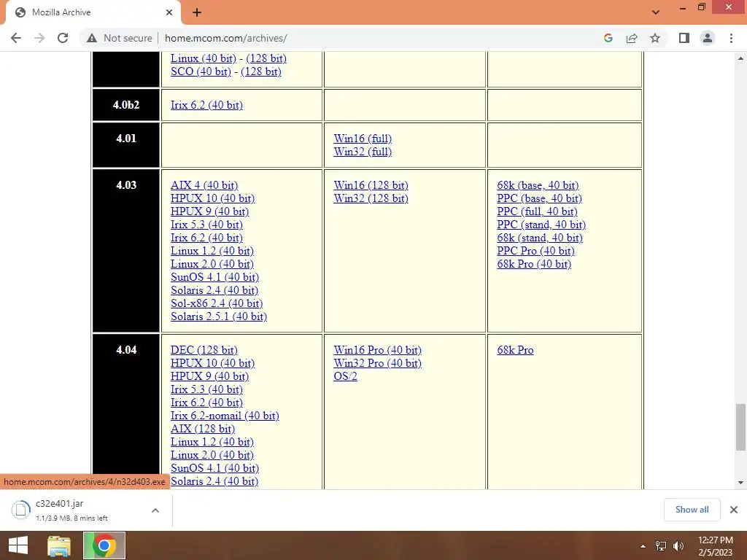Open the AIX 4 (40 bit) link

(x=204, y=184)
